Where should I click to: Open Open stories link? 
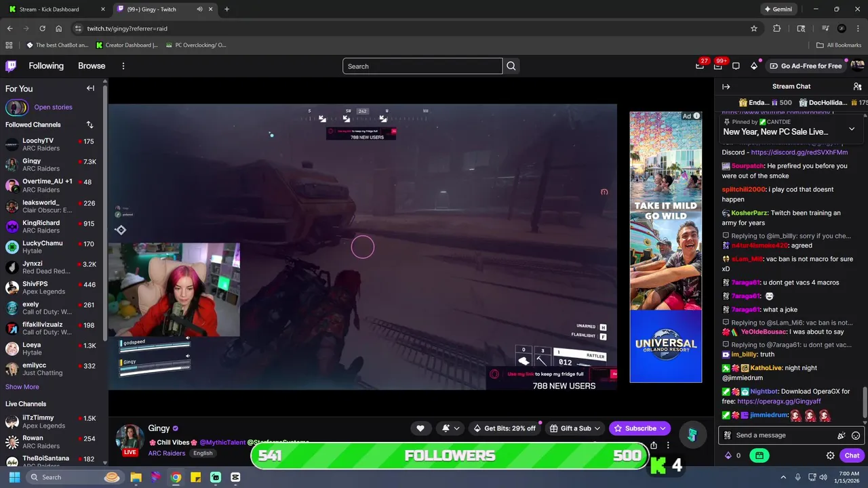tap(53, 107)
